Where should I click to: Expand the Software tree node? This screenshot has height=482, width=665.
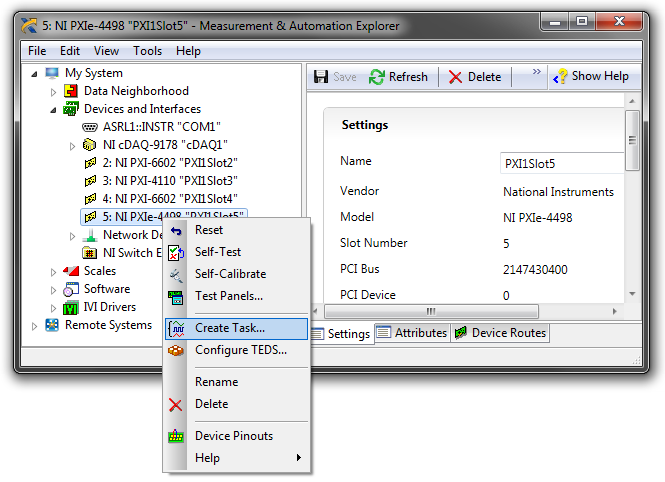53,290
